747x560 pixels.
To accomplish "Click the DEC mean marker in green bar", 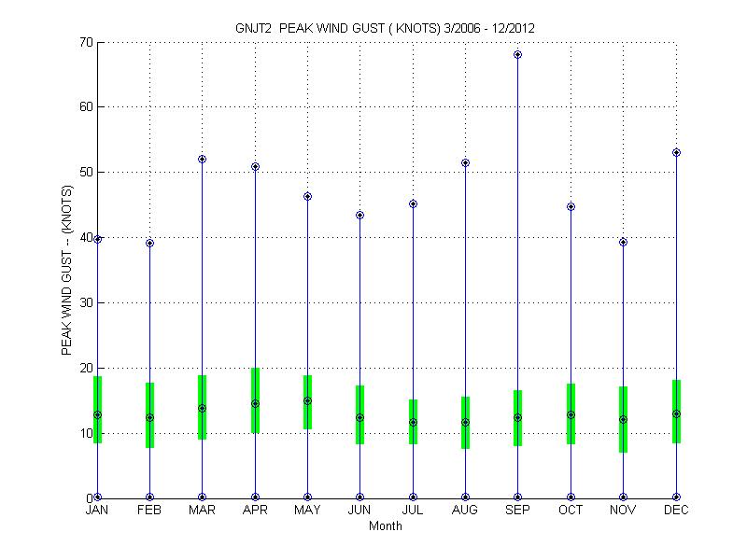I will (x=676, y=413).
